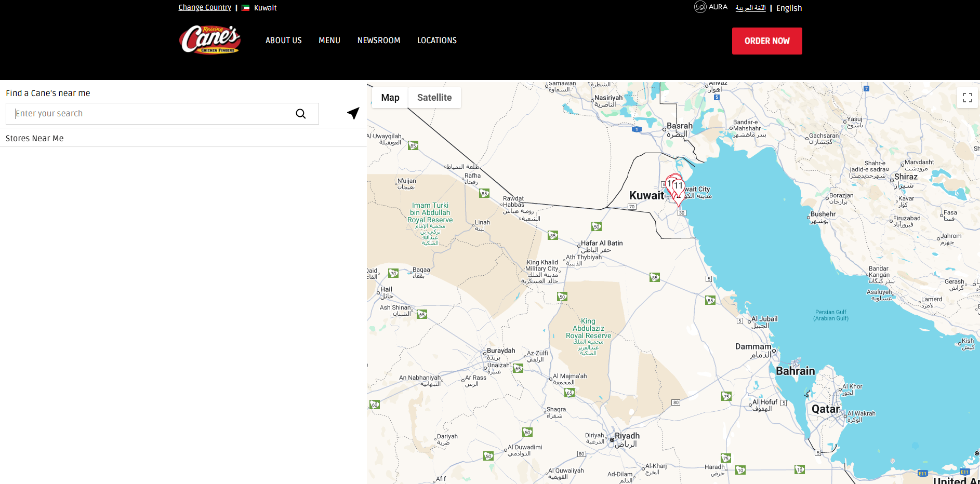
Task: Go to the Newsroom section
Action: [x=379, y=41]
